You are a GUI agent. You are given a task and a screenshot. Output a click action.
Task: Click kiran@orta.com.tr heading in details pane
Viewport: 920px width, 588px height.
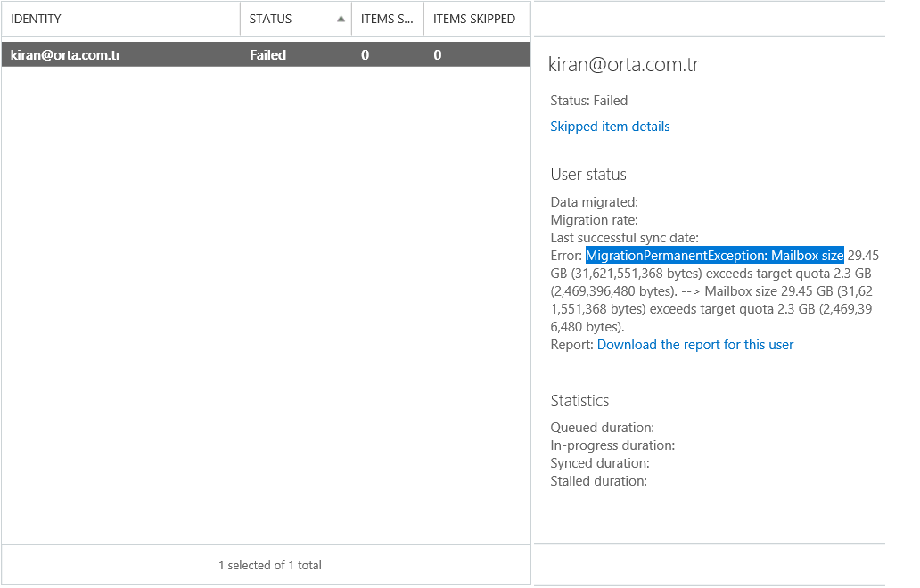coord(623,64)
